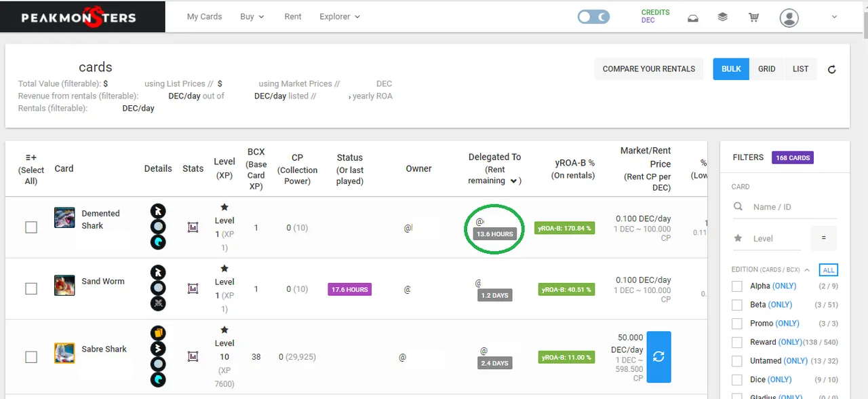Open the user profile avatar icon
868x399 pixels.
789,18
